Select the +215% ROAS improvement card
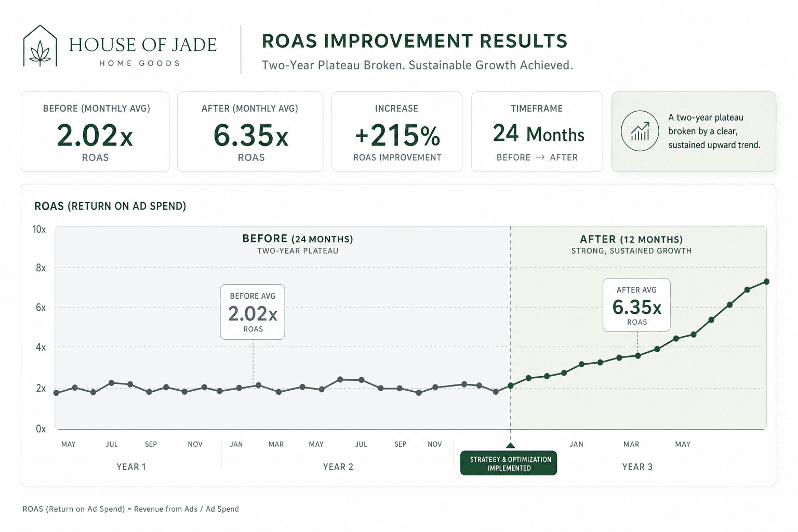 [x=397, y=132]
